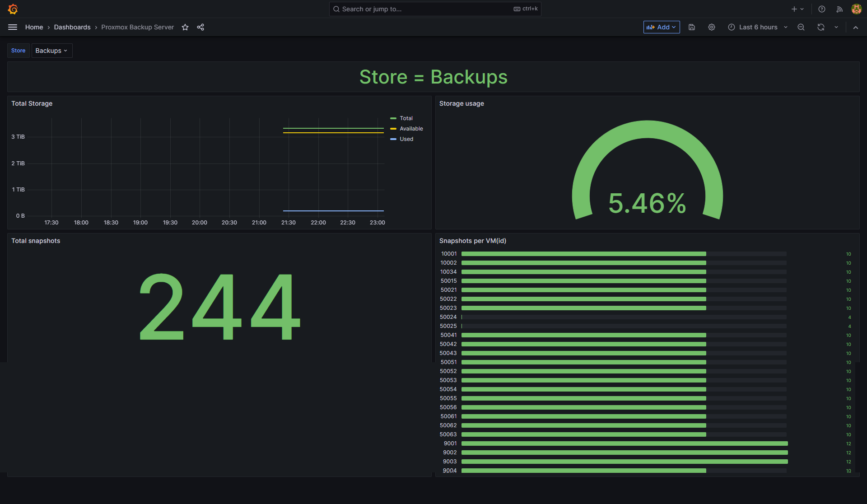Open the Last 6 hours time picker
The image size is (867, 504).
[758, 27]
